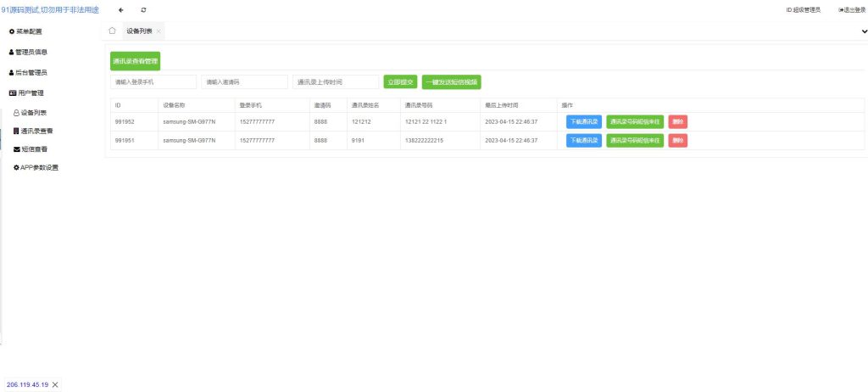Image resolution: width=868 pixels, height=392 pixels.
Task: Click the refresh icon in header
Action: point(144,10)
